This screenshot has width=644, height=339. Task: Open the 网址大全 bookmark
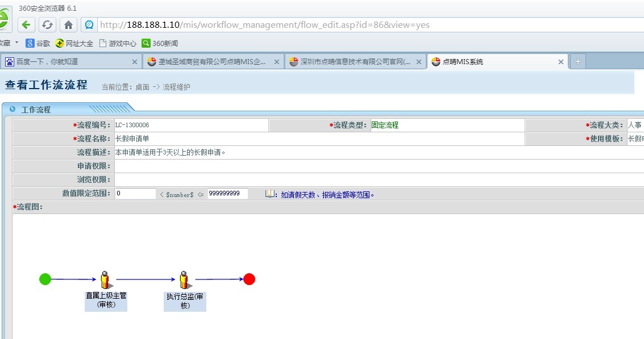74,43
